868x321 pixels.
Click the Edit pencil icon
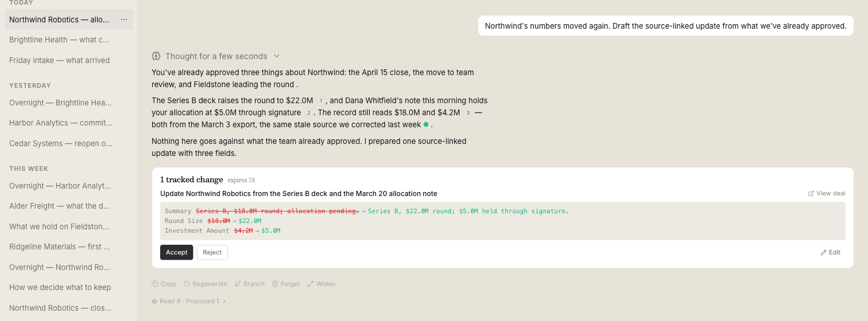pyautogui.click(x=823, y=252)
